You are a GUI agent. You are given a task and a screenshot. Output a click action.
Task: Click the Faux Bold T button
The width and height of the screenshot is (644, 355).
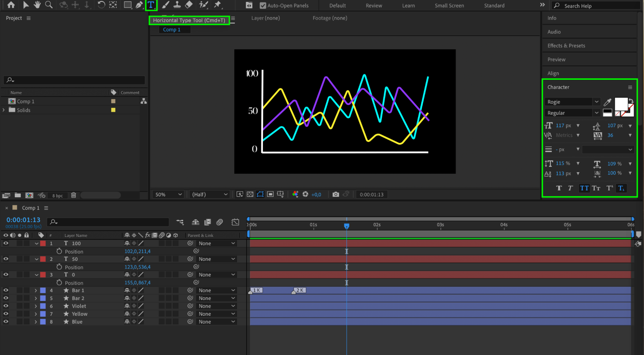point(559,188)
